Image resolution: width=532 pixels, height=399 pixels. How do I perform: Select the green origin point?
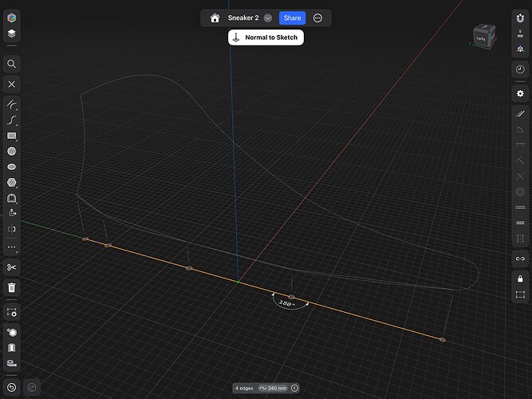238,282
